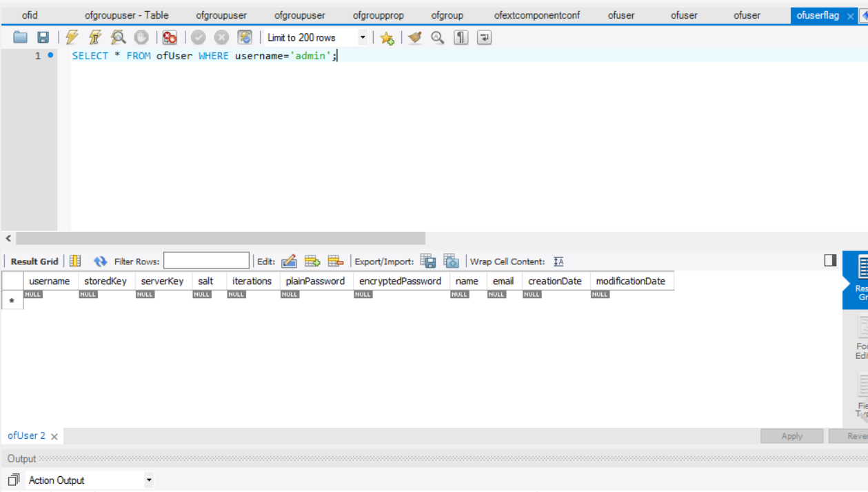Click the Apply button
Image resolution: width=868 pixels, height=492 pixels.
[x=792, y=436]
